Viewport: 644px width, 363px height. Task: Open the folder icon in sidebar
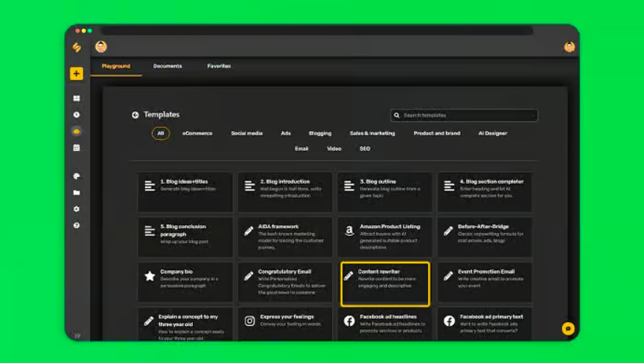76,193
